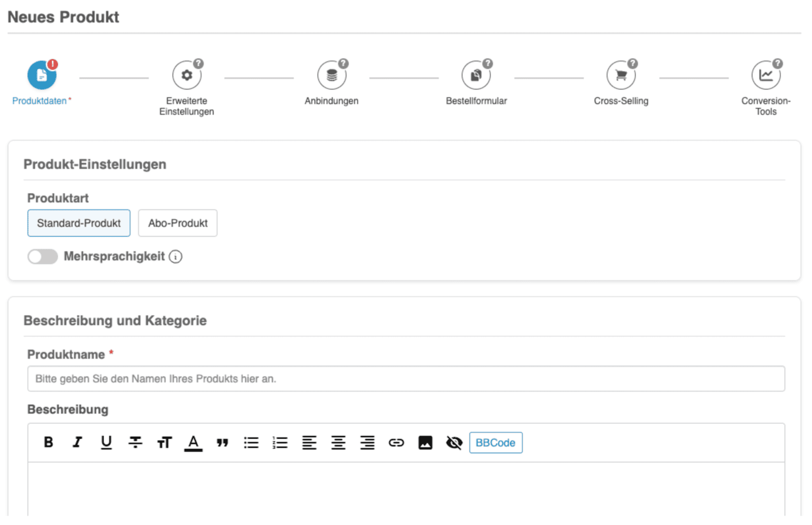
Task: Choose Abo-Produkt as product type
Action: pyautogui.click(x=178, y=223)
